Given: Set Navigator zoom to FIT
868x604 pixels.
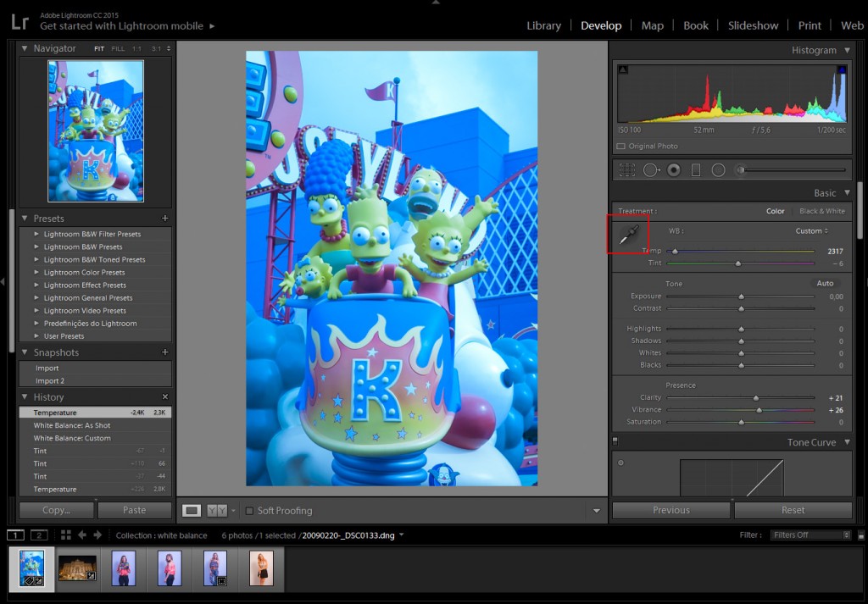Looking at the screenshot, I should pos(99,48).
